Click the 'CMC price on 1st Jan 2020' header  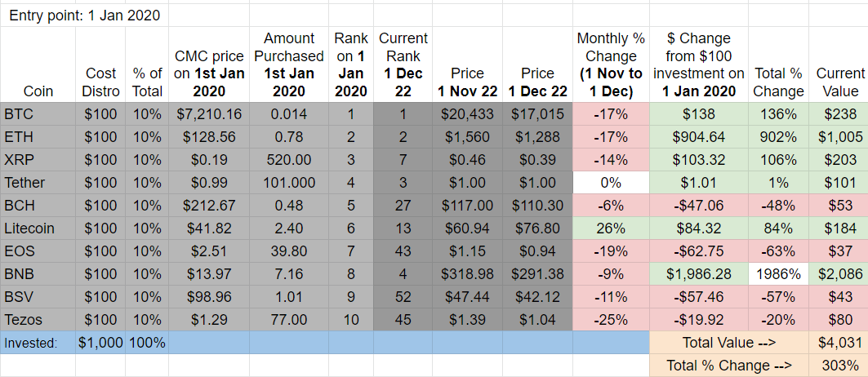click(x=209, y=64)
